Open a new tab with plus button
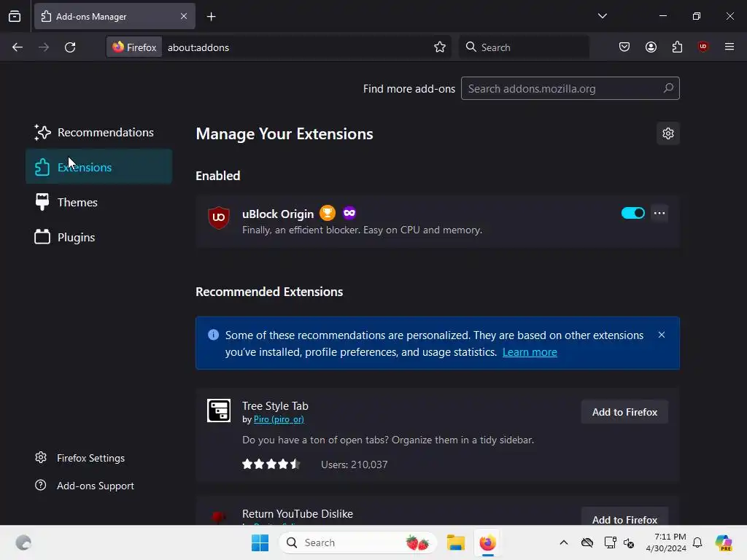Image resolution: width=747 pixels, height=560 pixels. coord(211,17)
